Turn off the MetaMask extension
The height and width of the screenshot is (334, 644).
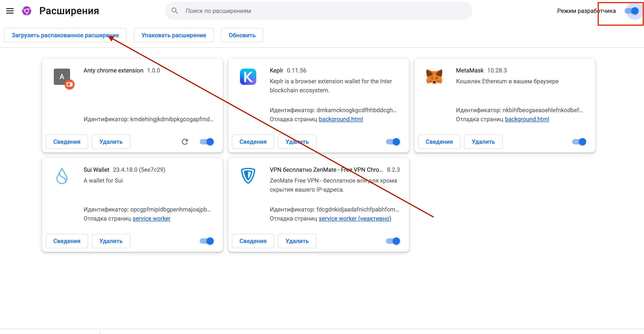coord(579,142)
